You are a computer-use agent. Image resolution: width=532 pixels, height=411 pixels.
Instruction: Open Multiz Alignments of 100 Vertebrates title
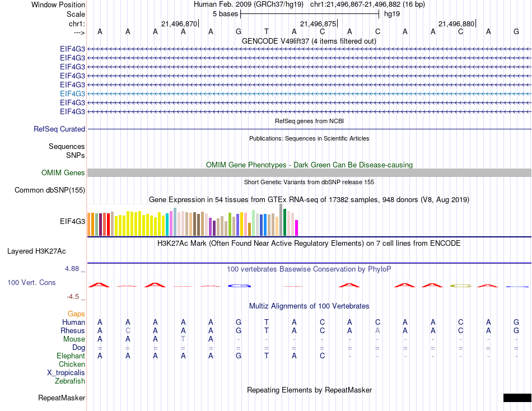click(309, 306)
